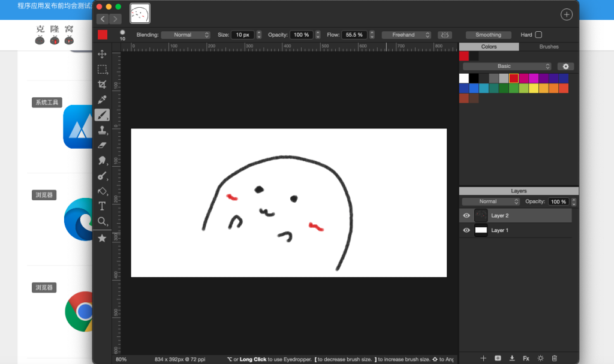Pick the white palette swatch
Viewport: 614px width, 364px height.
(464, 79)
